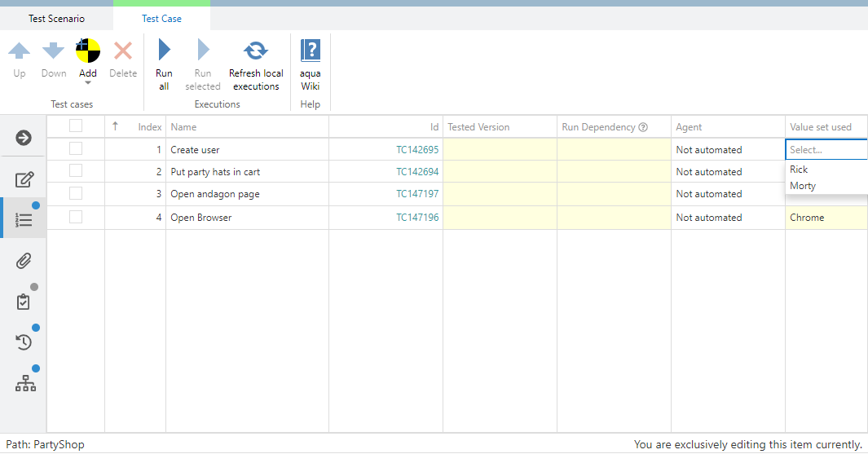Open the aqua Wiki help icon
Screen dimensions: 868x454
[x=311, y=51]
